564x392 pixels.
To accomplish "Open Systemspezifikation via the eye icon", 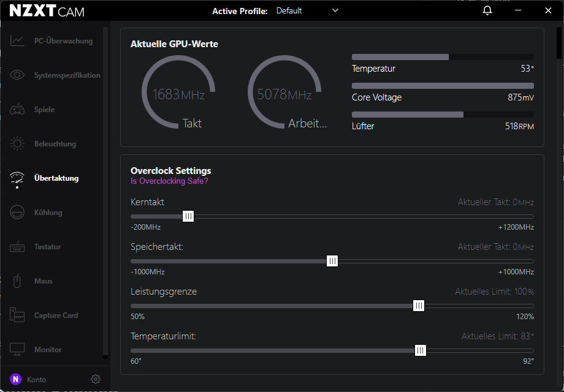I will pos(17,75).
